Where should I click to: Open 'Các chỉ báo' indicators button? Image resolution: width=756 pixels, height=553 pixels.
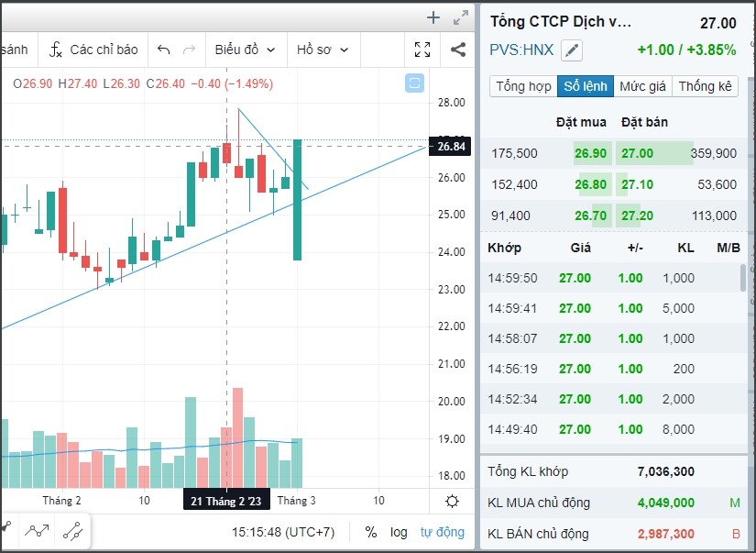click(x=93, y=50)
